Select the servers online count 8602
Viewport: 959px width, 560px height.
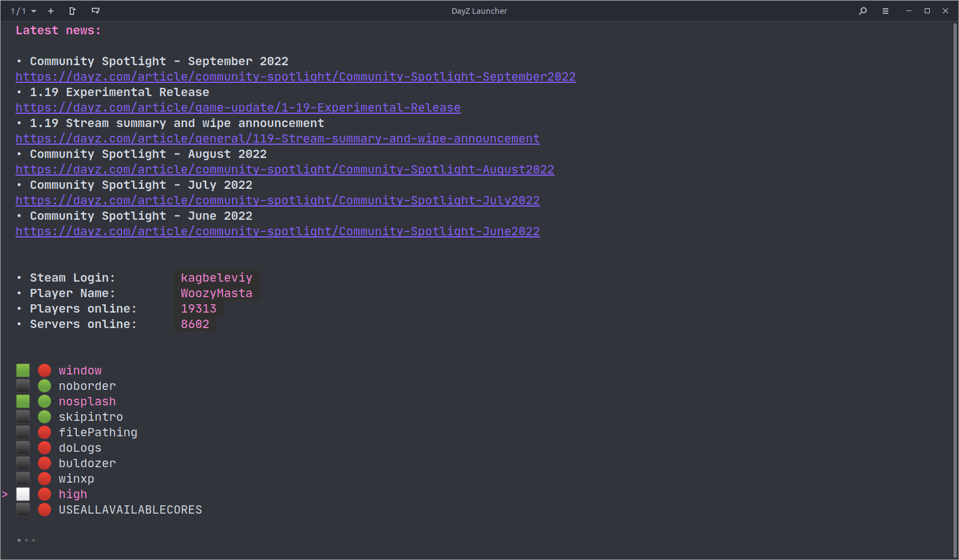pyautogui.click(x=195, y=324)
